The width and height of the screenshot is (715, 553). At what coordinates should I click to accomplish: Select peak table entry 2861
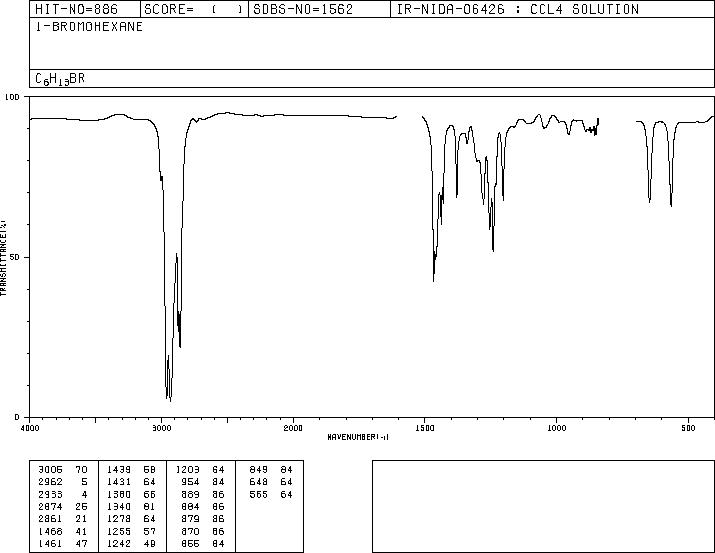click(50, 519)
